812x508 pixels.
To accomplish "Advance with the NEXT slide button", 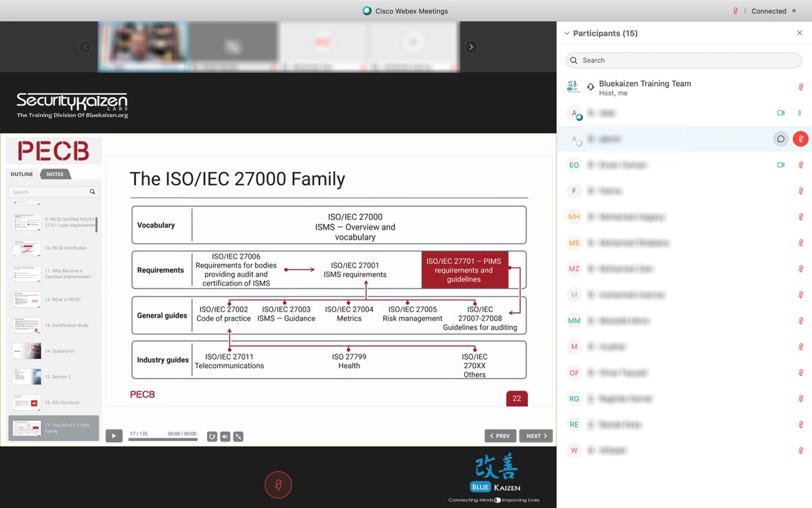I will pyautogui.click(x=536, y=436).
